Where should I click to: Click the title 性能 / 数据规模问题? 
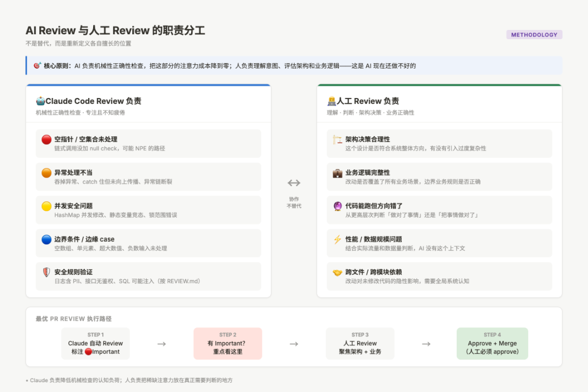[x=373, y=240]
